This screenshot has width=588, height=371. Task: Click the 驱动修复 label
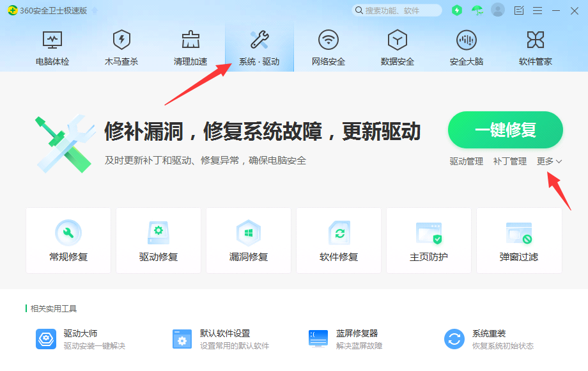(159, 257)
